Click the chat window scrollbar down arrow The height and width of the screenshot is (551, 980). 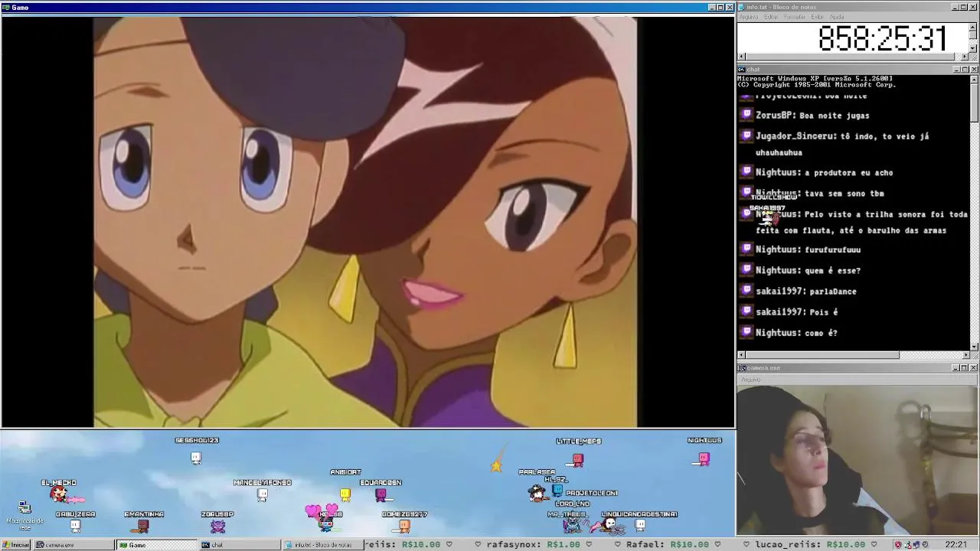coord(974,347)
